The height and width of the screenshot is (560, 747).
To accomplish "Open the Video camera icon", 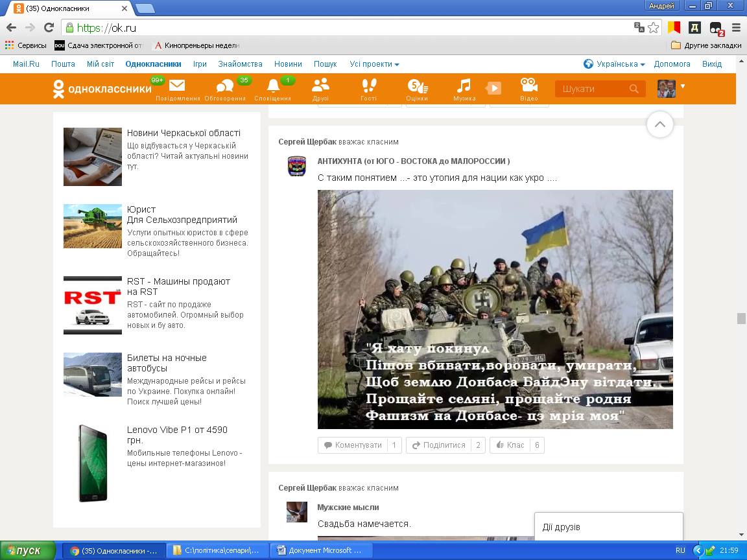I will tap(528, 86).
